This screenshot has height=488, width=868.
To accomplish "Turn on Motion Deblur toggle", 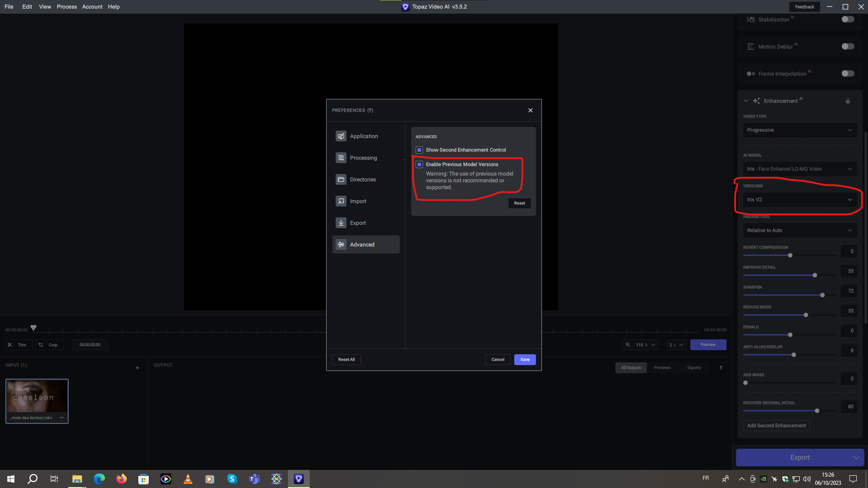I will (x=848, y=47).
